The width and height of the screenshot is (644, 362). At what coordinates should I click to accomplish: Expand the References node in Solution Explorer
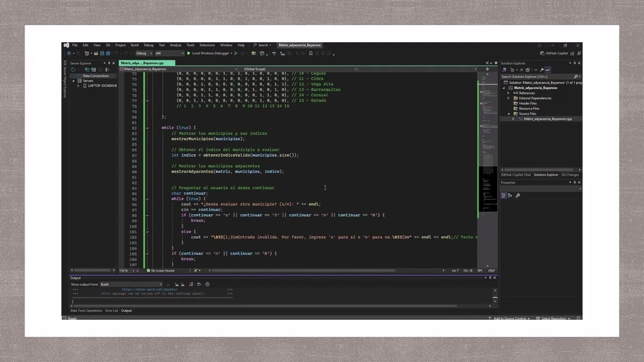509,93
